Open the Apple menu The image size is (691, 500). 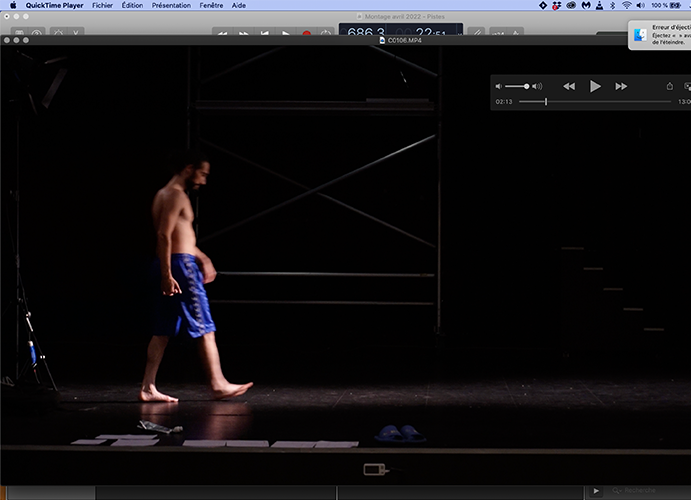pos(13,5)
